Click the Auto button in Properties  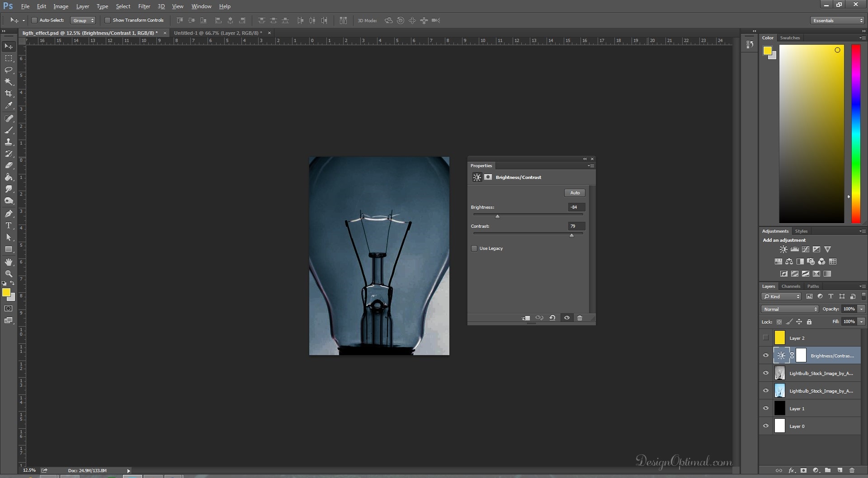click(575, 193)
